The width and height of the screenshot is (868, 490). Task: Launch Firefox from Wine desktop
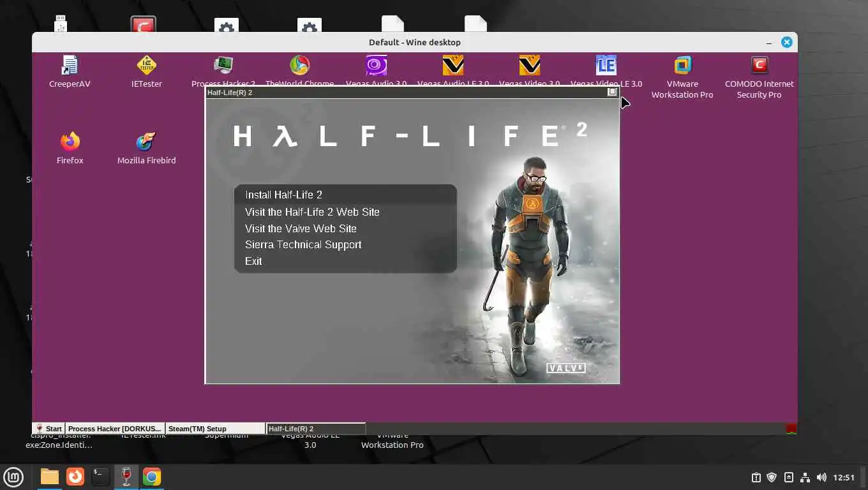[70, 148]
